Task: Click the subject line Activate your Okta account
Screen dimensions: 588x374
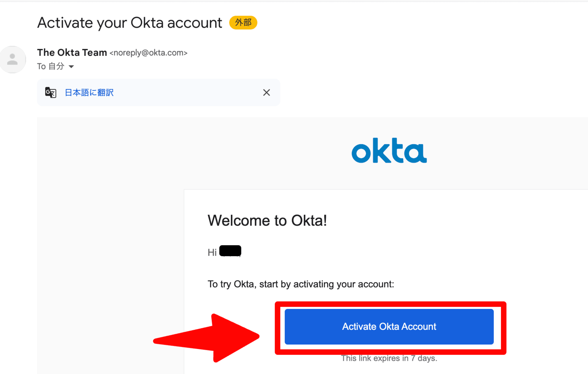Action: tap(130, 23)
